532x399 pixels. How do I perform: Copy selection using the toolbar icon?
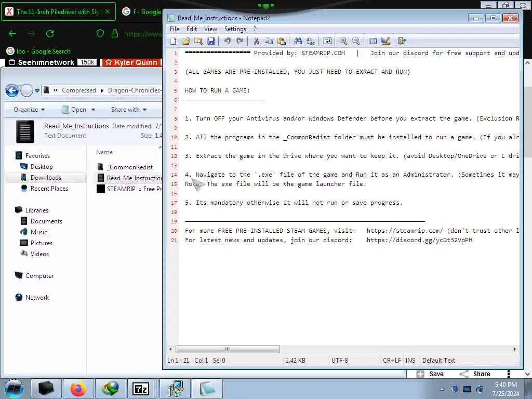tap(269, 41)
